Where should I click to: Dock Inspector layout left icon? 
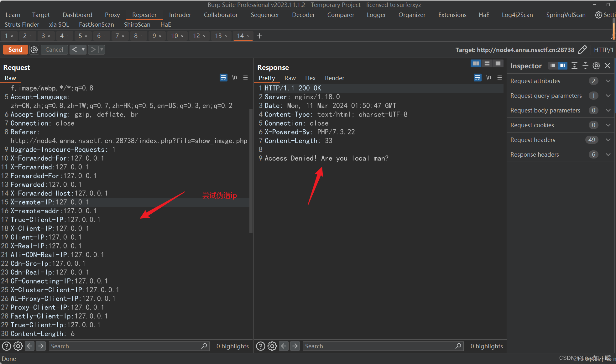[x=553, y=65]
